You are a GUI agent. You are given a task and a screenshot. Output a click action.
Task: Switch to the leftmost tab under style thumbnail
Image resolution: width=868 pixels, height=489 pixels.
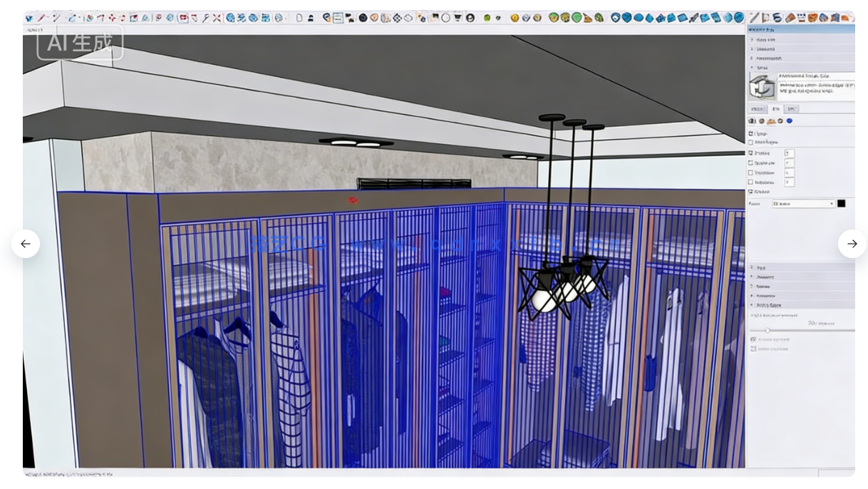point(757,109)
